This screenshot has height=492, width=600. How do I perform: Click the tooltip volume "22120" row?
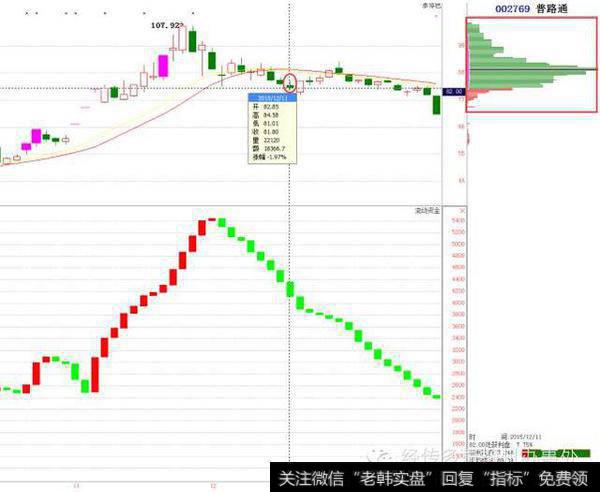click(266, 140)
